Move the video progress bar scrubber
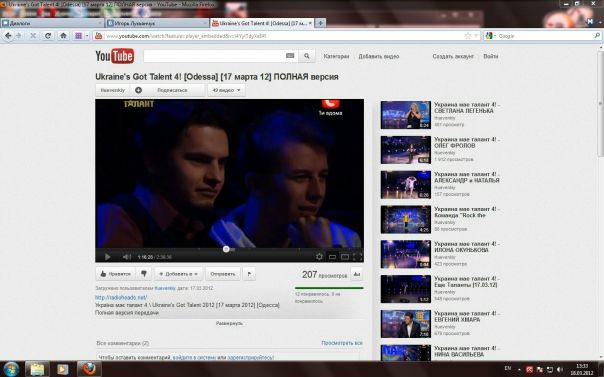 [226, 249]
